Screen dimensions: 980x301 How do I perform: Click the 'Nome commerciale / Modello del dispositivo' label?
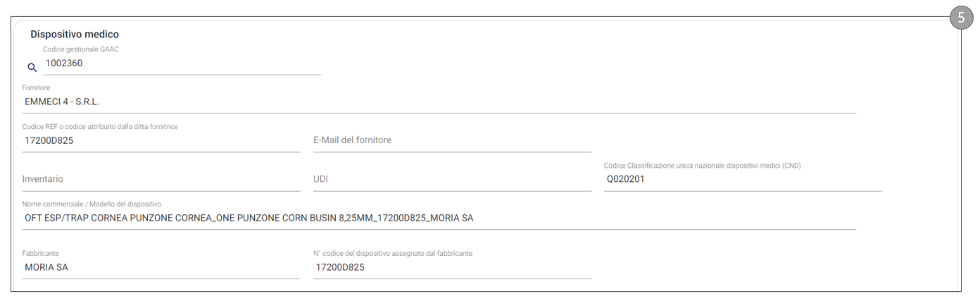point(92,204)
